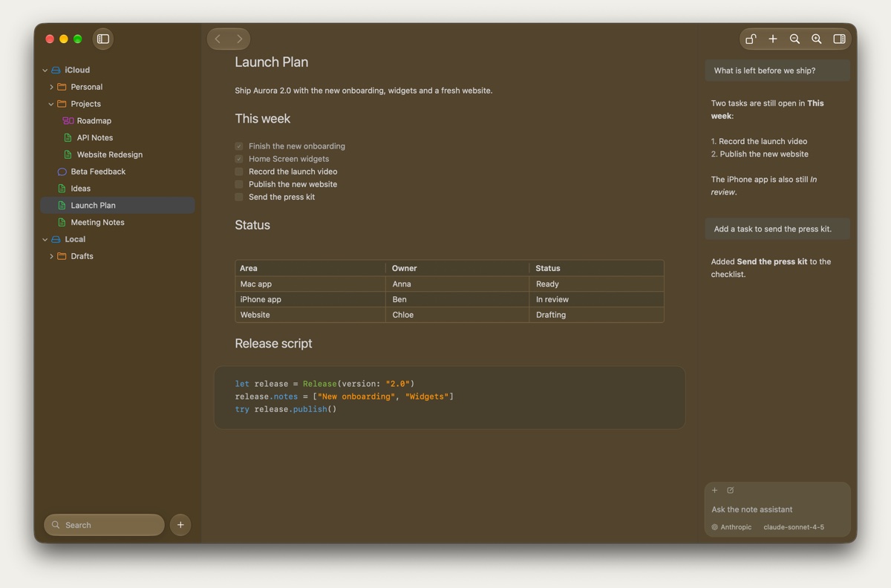Viewport: 891px width, 588px height.
Task: Click the 'Add a task to send the press kit.' message
Action: (x=777, y=229)
